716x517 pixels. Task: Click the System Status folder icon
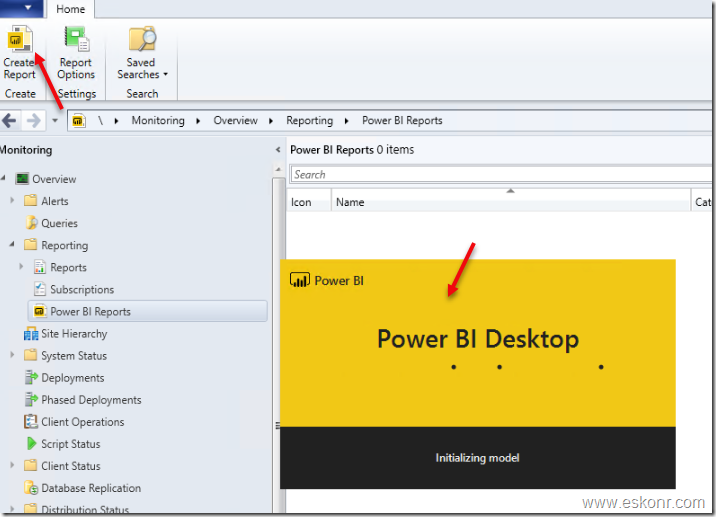pyautogui.click(x=30, y=355)
